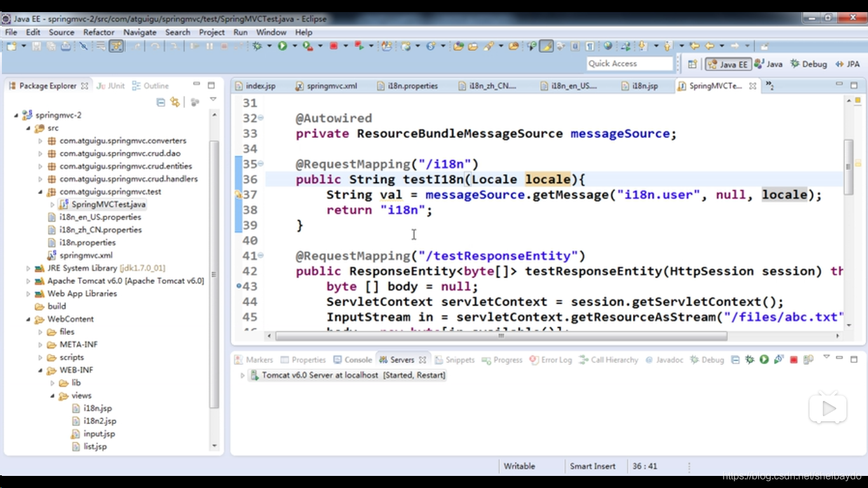Switch to Java EE perspective
868x488 pixels.
click(728, 64)
